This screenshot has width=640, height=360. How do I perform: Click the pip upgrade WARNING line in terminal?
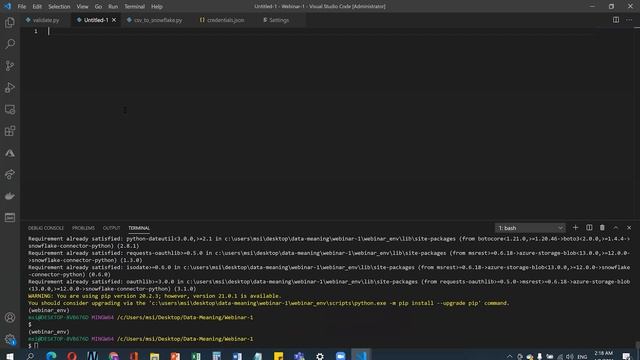(x=154, y=296)
